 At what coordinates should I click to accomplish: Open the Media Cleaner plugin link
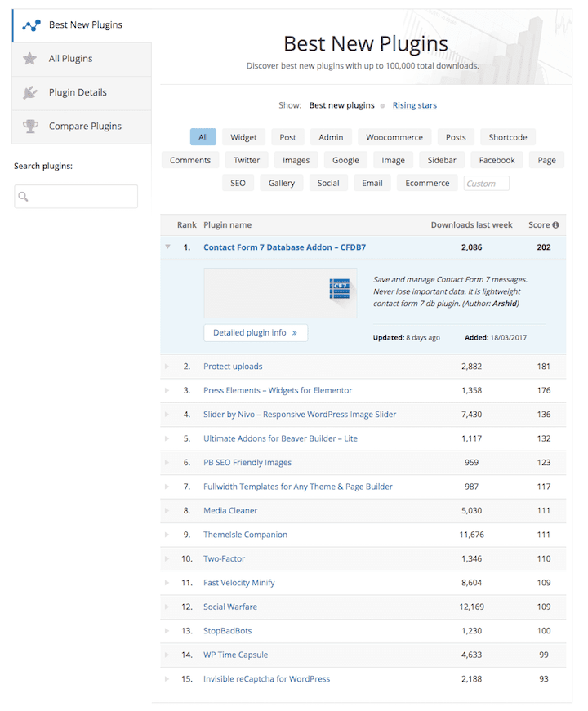230,510
